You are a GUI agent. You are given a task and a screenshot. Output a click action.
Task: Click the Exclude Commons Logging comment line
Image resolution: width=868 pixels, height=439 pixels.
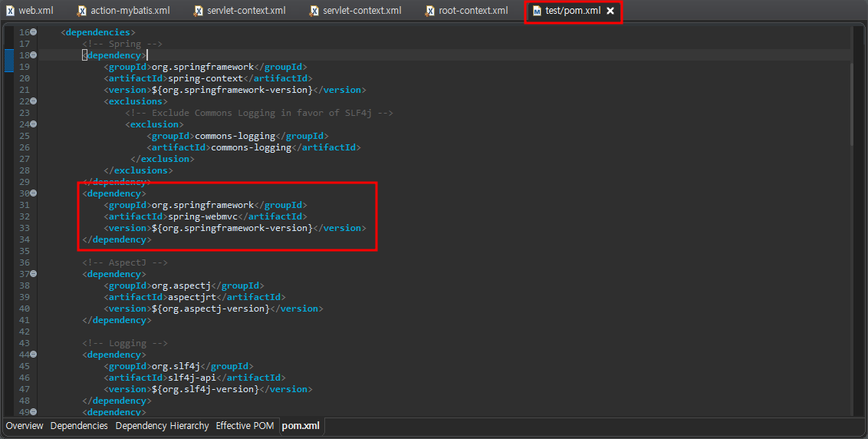pos(259,113)
